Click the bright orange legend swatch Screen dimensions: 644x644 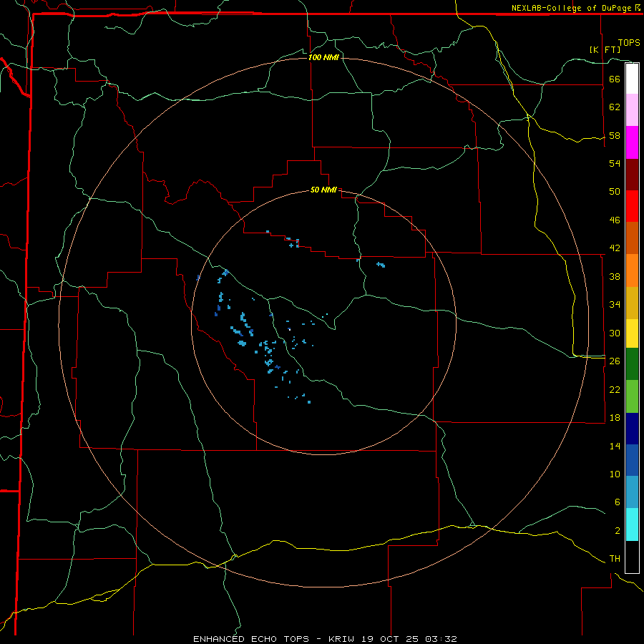tap(632, 270)
